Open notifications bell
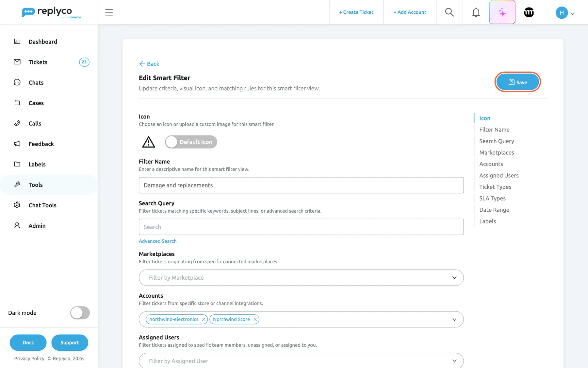 [476, 12]
